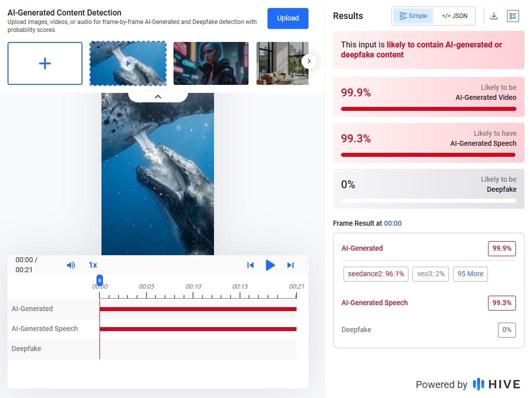Skip to previous frame icon
The image size is (532, 398).
(x=250, y=265)
